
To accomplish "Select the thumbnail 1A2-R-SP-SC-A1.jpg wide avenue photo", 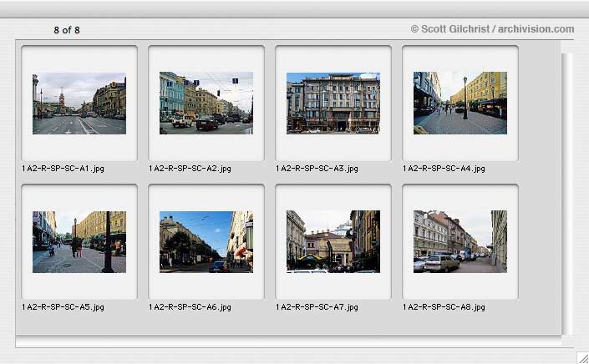I will 79,104.
